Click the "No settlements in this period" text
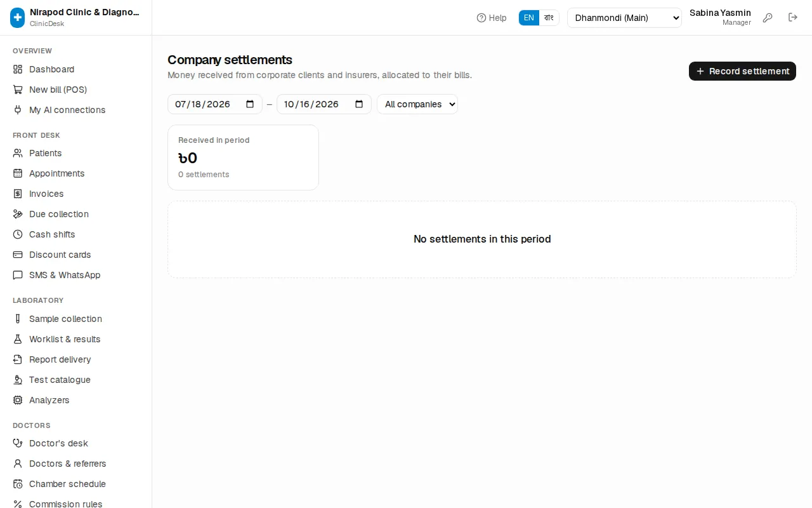This screenshot has height=508, width=812. [x=482, y=239]
